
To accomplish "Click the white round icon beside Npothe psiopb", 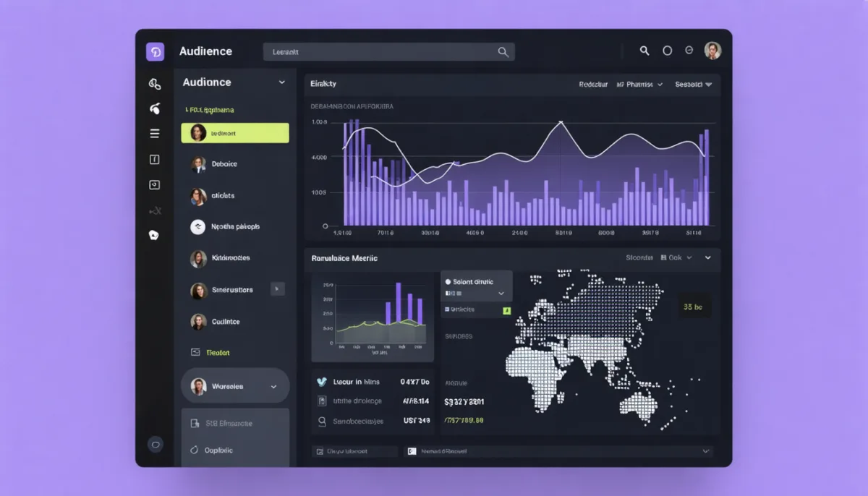I will click(x=197, y=227).
